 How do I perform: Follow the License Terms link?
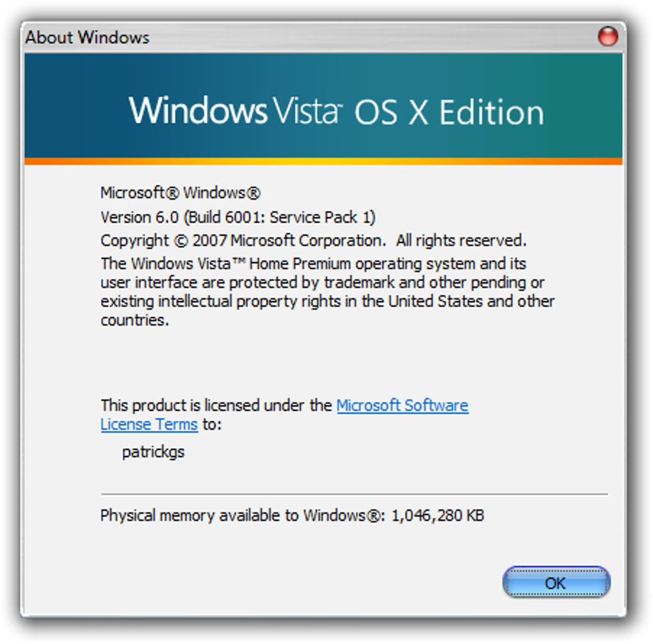tap(149, 424)
